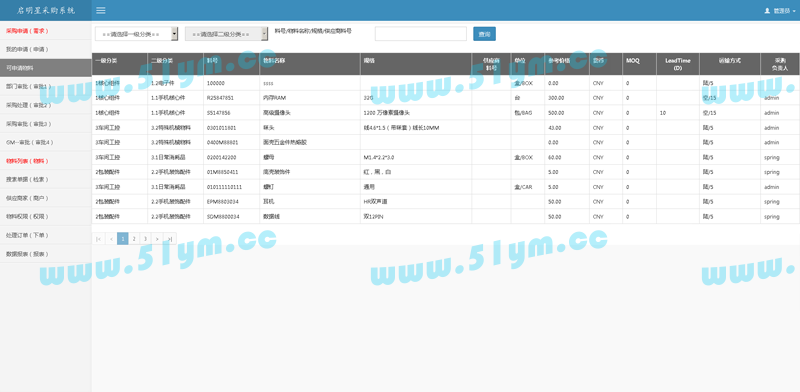800x392 pixels.
Task: Open GM--审批（审批4）in the sidebar
Action: 46,142
